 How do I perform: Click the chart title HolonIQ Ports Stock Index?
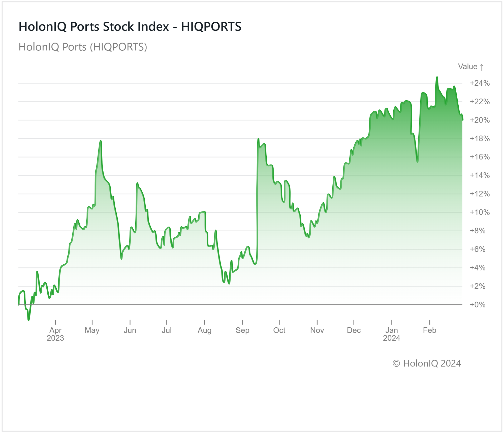point(130,26)
